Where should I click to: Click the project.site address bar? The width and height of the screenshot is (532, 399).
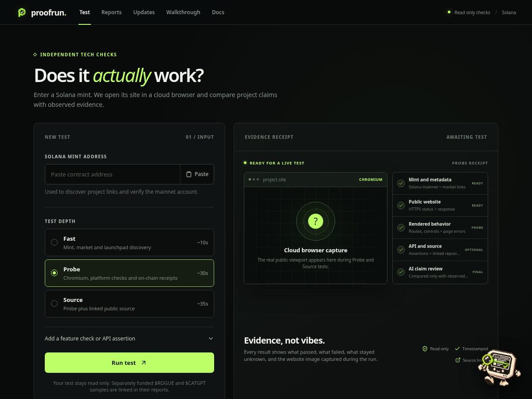(274, 180)
